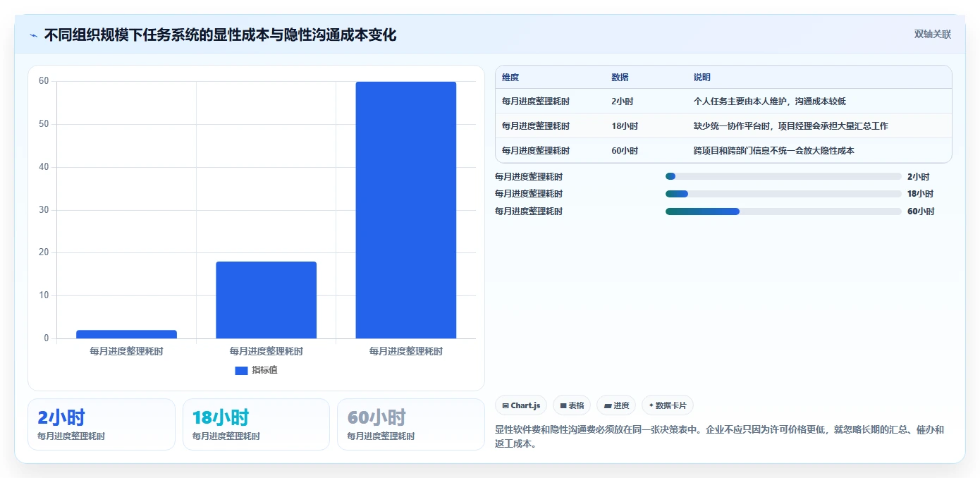Click the 指标值 legend label
Viewport: 980px width, 478px height.
tap(265, 370)
